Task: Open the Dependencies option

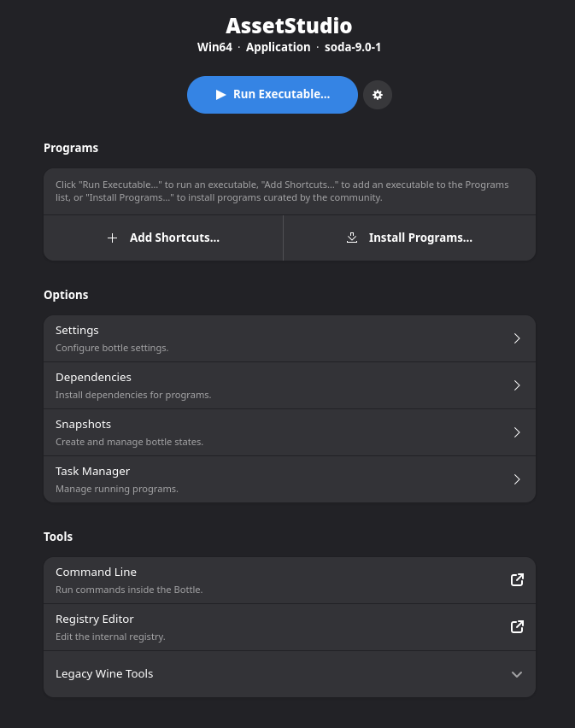Action: click(256, 385)
